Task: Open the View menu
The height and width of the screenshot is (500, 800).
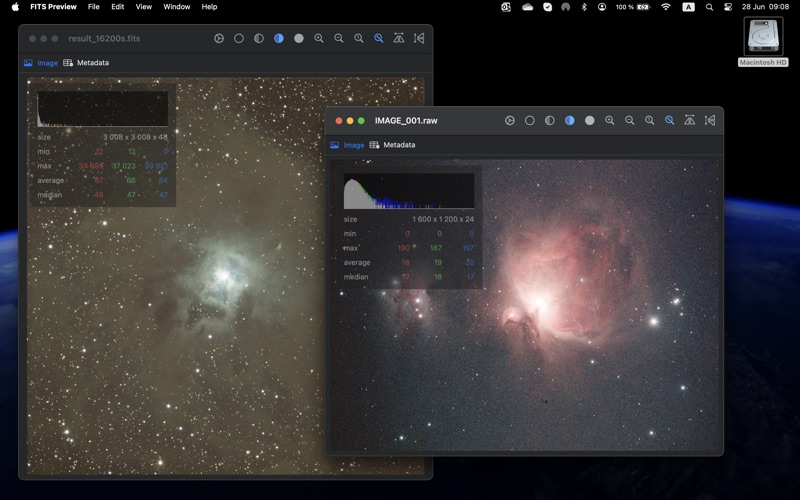Action: (143, 7)
